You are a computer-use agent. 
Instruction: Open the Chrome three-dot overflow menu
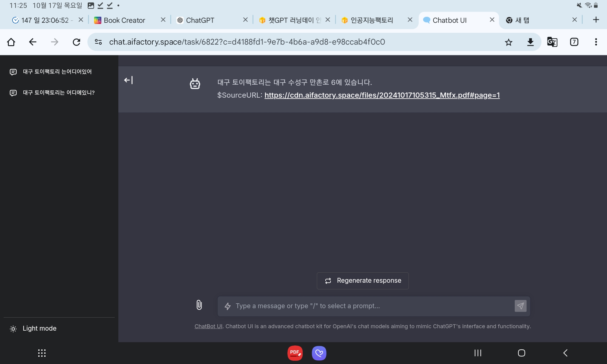click(596, 42)
